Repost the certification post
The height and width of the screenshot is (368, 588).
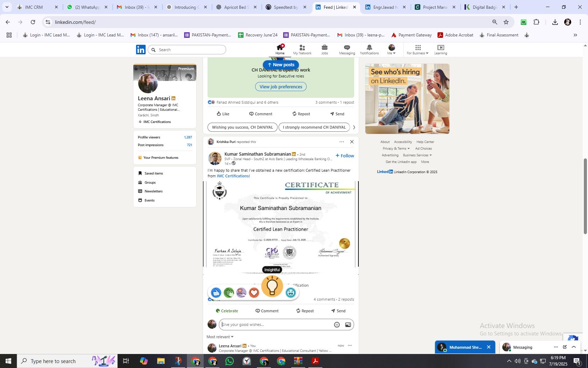tap(305, 311)
